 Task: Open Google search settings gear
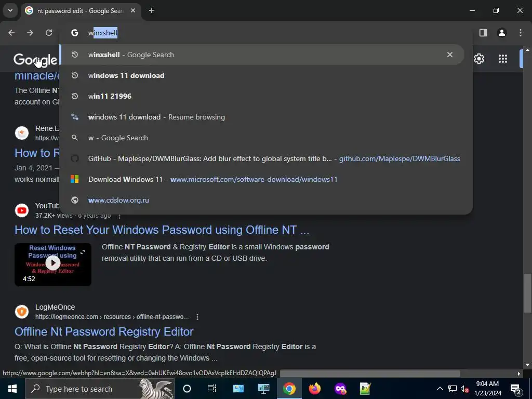[x=478, y=59]
